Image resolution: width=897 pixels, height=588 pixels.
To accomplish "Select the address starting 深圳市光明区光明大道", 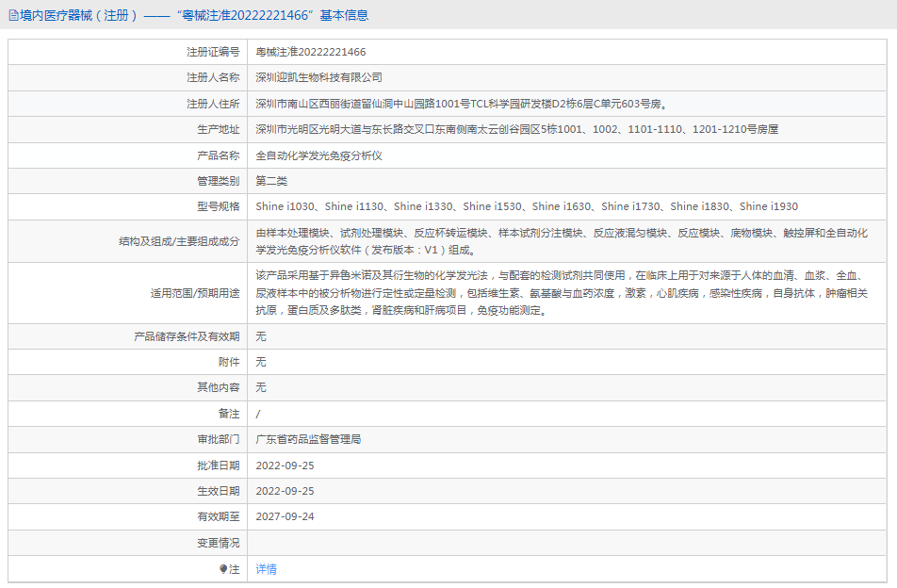I will click(x=516, y=129).
